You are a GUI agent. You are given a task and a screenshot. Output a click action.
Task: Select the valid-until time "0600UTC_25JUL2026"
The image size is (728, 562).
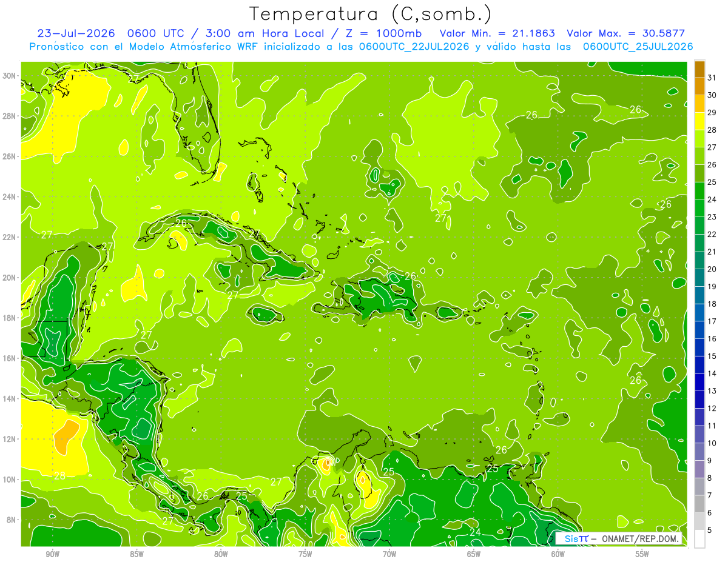[x=638, y=47]
